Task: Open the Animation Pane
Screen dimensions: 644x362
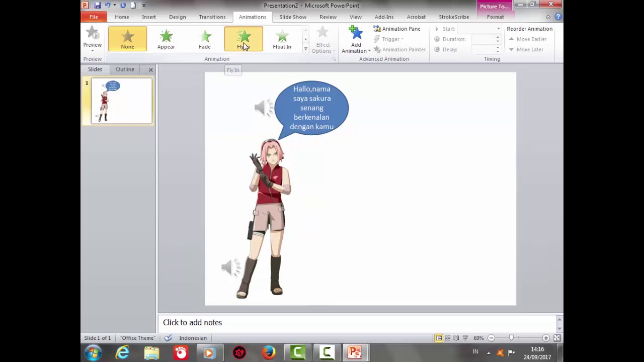Action: click(397, 29)
